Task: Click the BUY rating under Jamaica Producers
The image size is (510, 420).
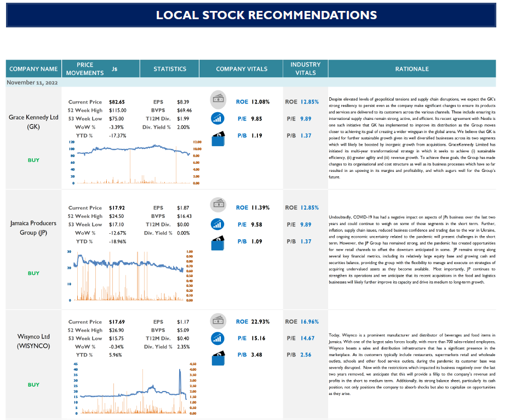Action: pyautogui.click(x=33, y=273)
